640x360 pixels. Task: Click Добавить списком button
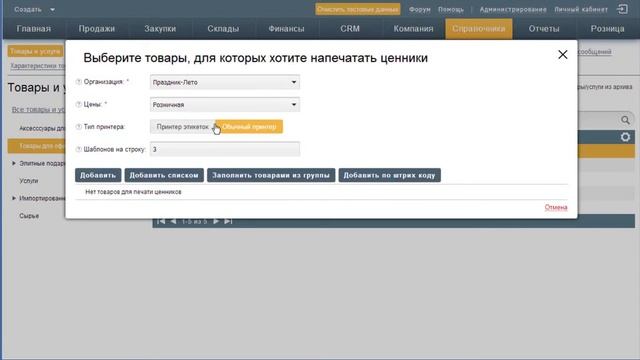[x=164, y=175]
